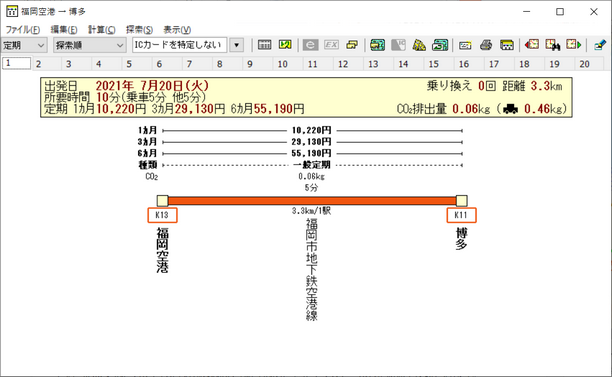This screenshot has width=612, height=377.
Task: Click the previous result left-arrow icon
Action: 532,45
